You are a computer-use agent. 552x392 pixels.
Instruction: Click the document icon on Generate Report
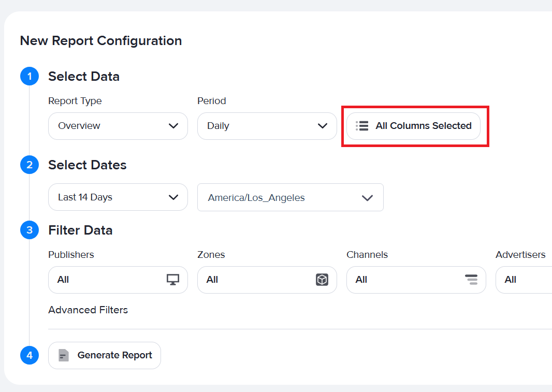pyautogui.click(x=64, y=355)
